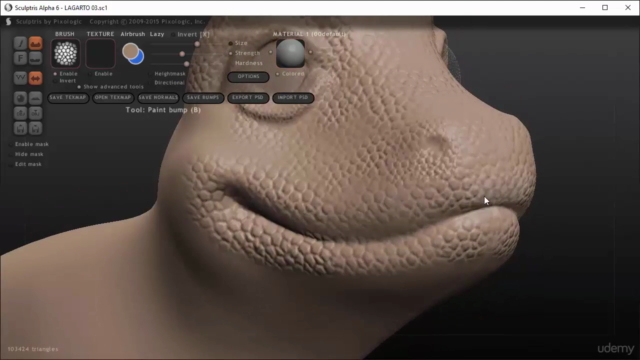Viewport: 640px width, 360px height.
Task: Click the TEXTURE heading label
Action: point(100,34)
